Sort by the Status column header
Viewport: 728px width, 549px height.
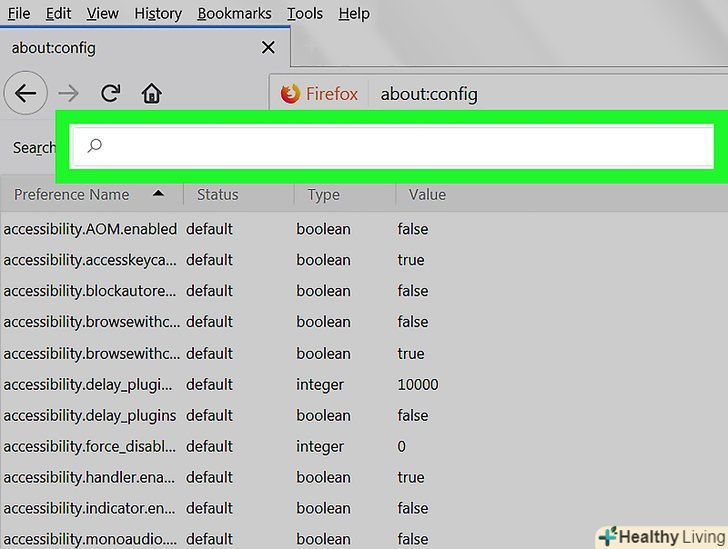tap(217, 195)
